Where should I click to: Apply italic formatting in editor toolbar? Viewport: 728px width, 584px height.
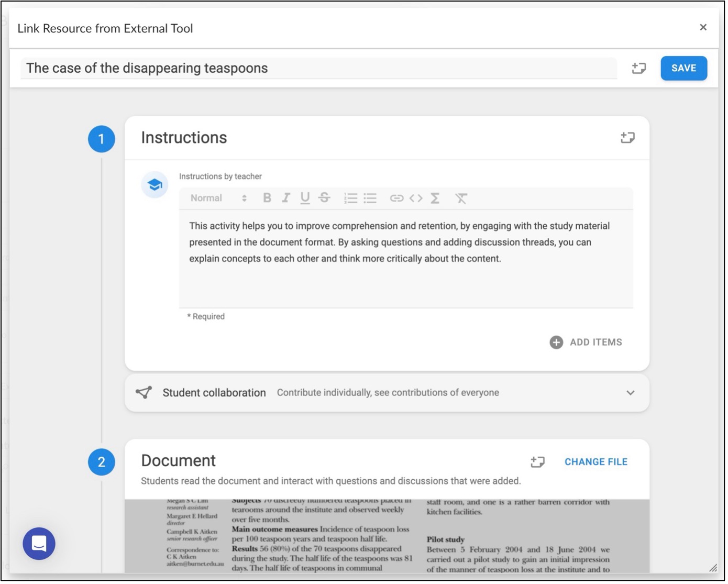[286, 198]
